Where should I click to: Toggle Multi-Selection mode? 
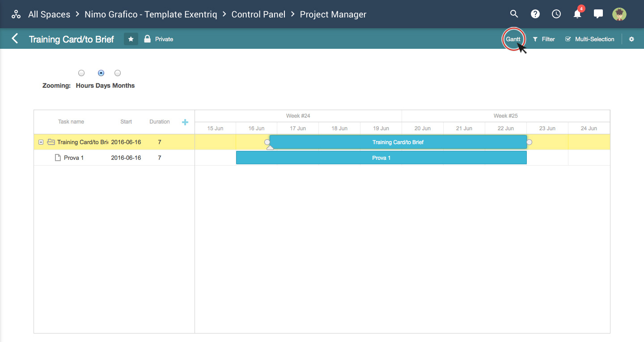pos(590,39)
